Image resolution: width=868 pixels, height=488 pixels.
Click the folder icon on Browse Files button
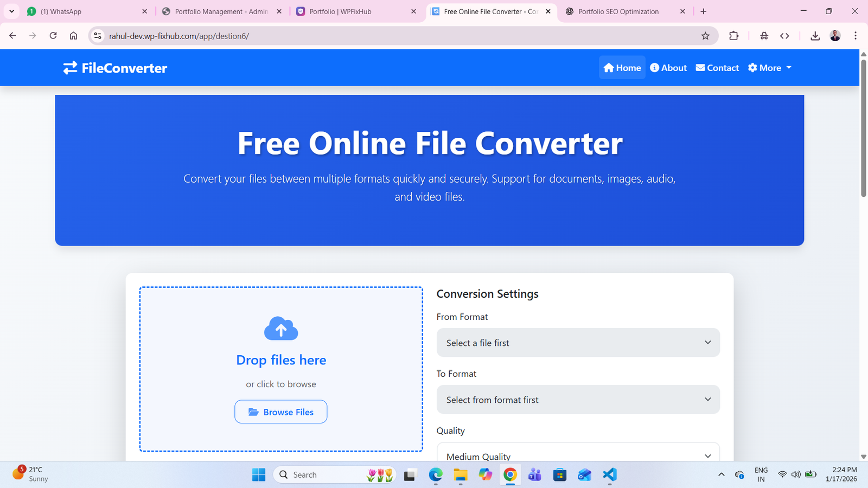[x=253, y=412]
